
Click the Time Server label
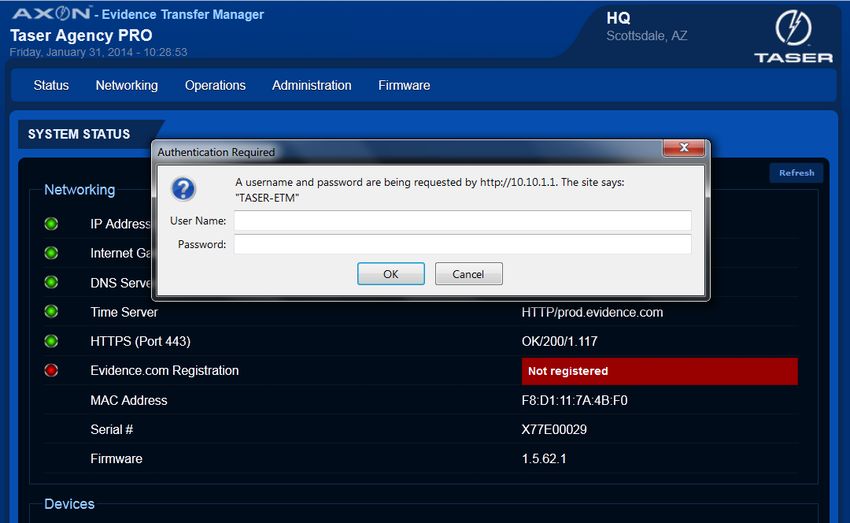[124, 312]
